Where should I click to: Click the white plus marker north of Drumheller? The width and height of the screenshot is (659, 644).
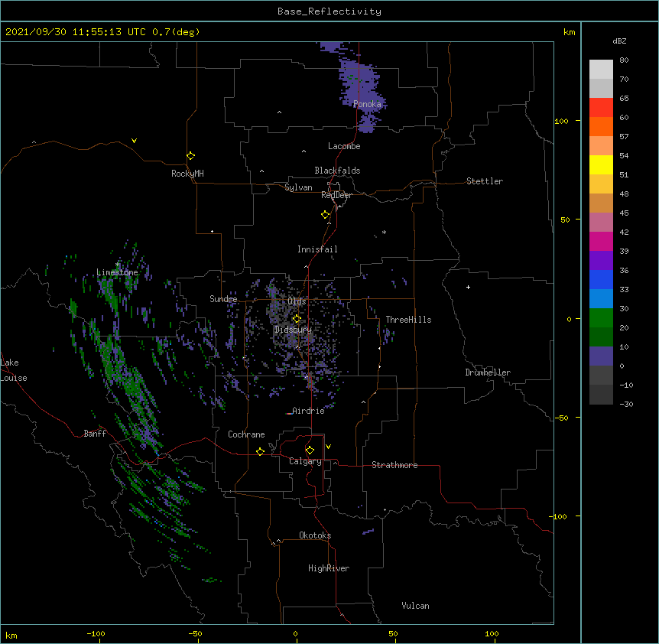pyautogui.click(x=468, y=287)
